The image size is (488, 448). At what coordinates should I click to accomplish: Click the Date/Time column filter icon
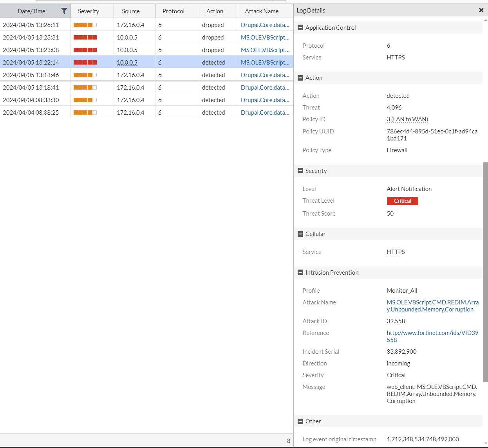coord(64,11)
